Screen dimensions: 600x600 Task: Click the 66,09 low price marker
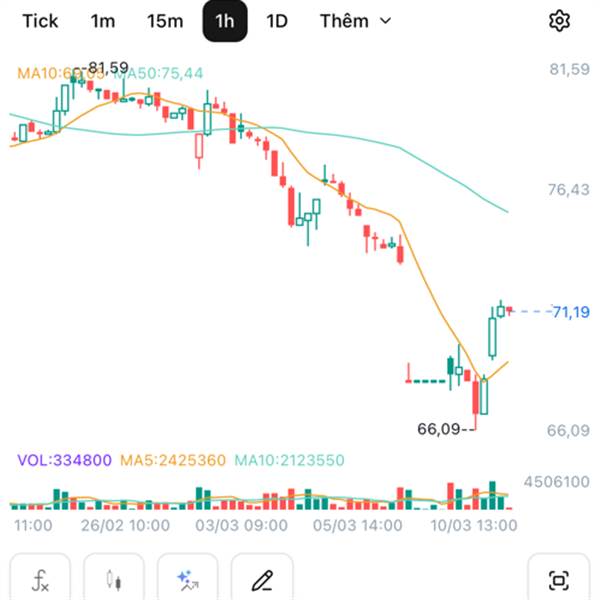(x=441, y=429)
